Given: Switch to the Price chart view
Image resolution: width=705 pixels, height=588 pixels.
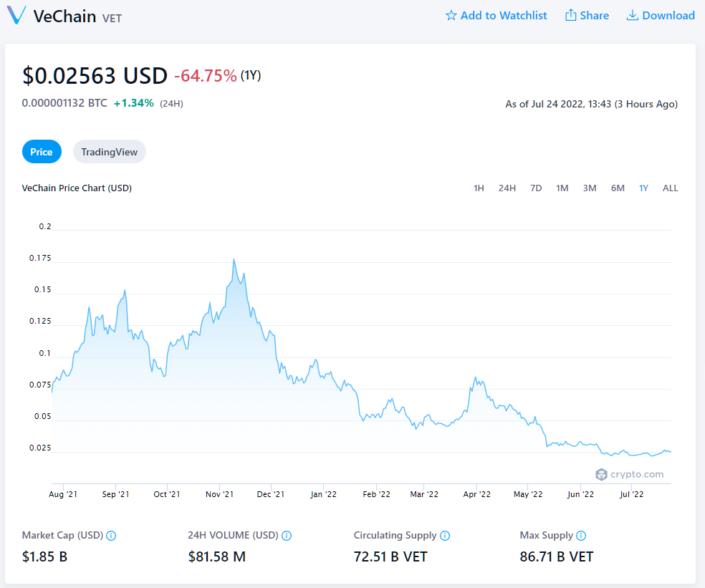Looking at the screenshot, I should point(42,152).
